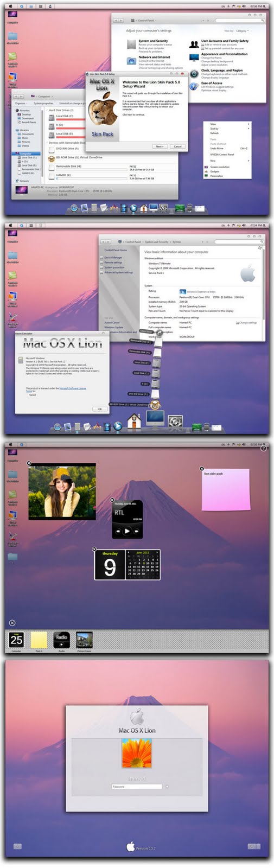
Task: Open Advanced system settings link
Action: pyautogui.click(x=118, y=272)
